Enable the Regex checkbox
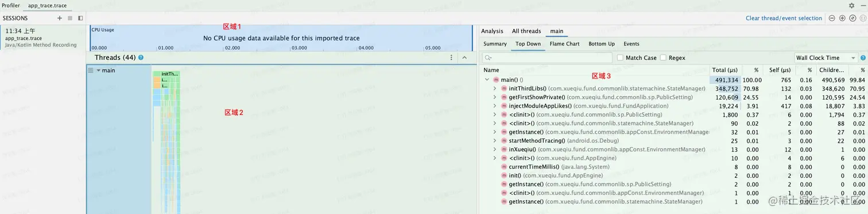 [x=663, y=58]
